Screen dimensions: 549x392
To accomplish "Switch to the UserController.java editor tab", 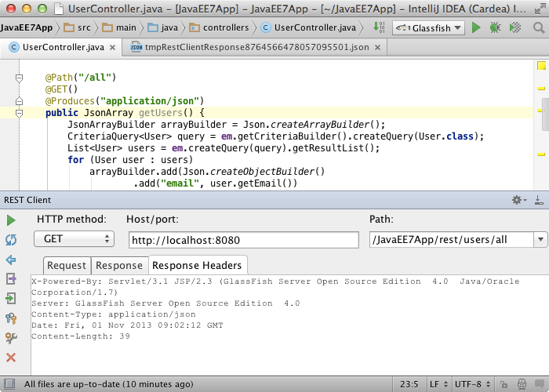I will [x=61, y=47].
